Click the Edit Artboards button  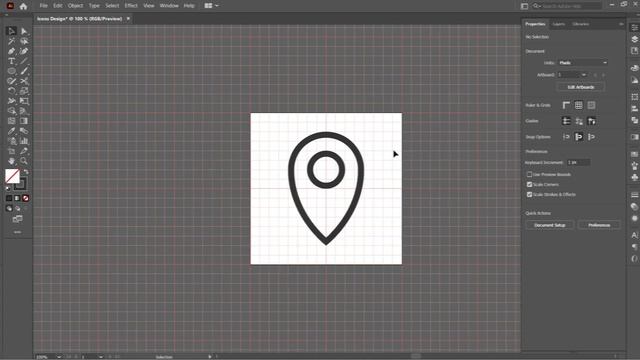click(x=580, y=87)
